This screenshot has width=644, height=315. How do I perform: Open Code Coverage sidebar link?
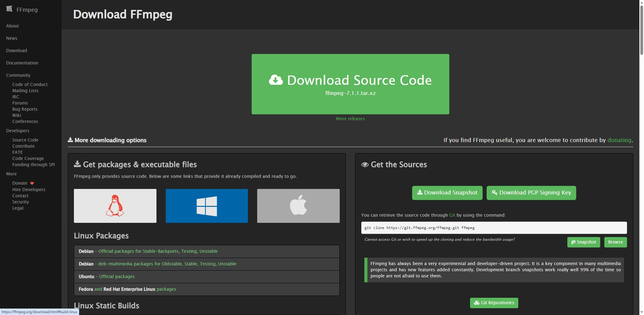[x=28, y=158]
